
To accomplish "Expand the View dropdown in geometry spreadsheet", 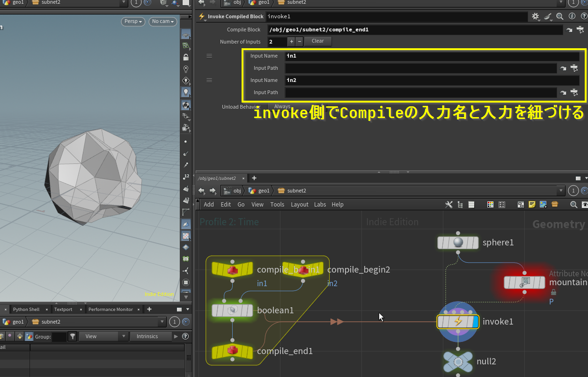I will pyautogui.click(x=103, y=336).
